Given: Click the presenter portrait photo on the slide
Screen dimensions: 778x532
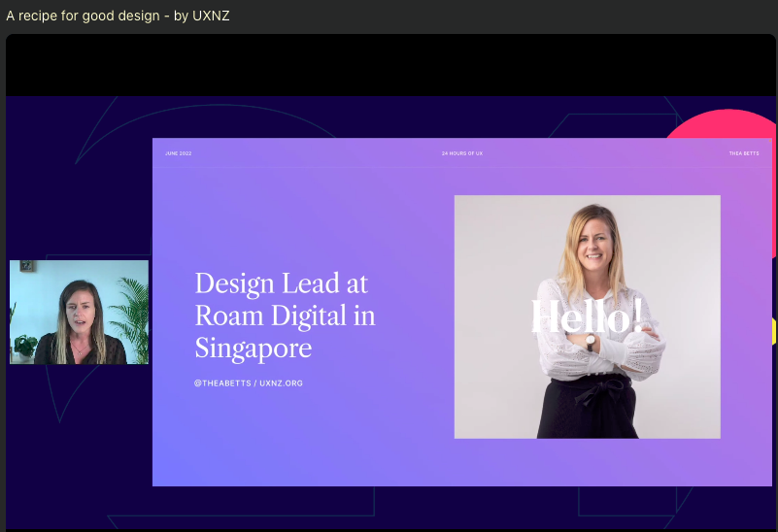Looking at the screenshot, I should [x=587, y=316].
